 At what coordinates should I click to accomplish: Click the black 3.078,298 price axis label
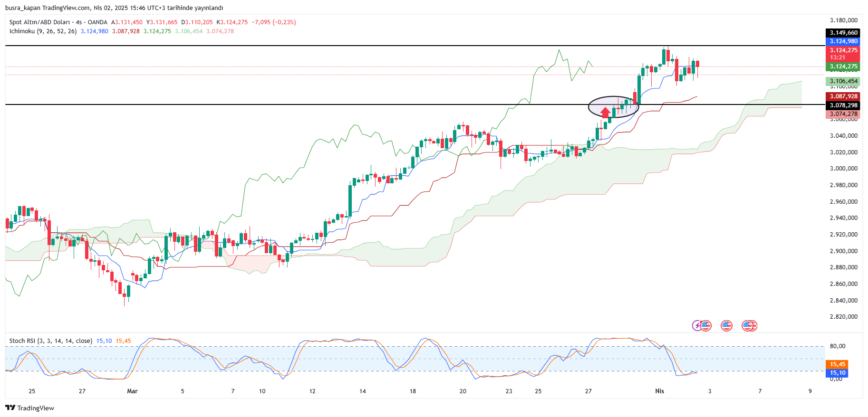click(x=843, y=105)
